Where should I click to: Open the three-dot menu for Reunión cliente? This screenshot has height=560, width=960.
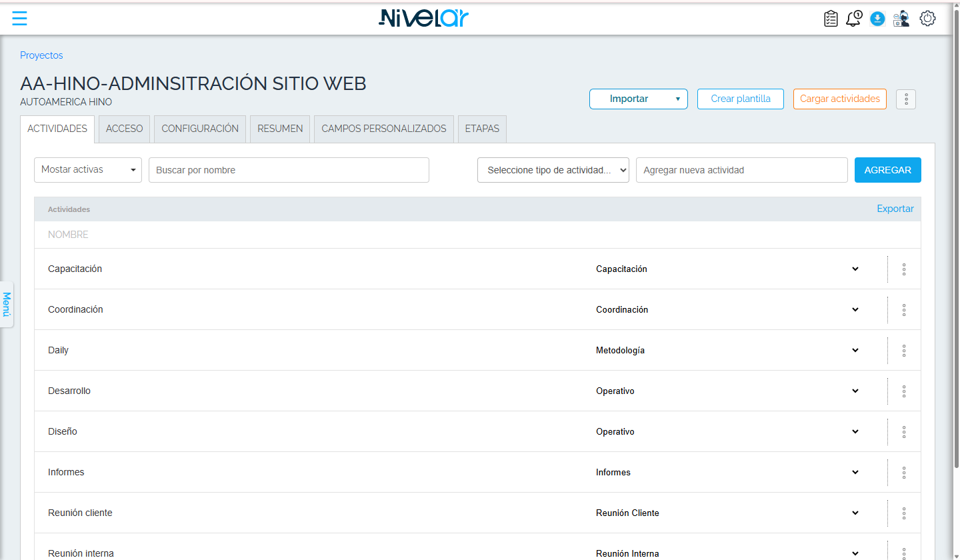[x=904, y=513]
